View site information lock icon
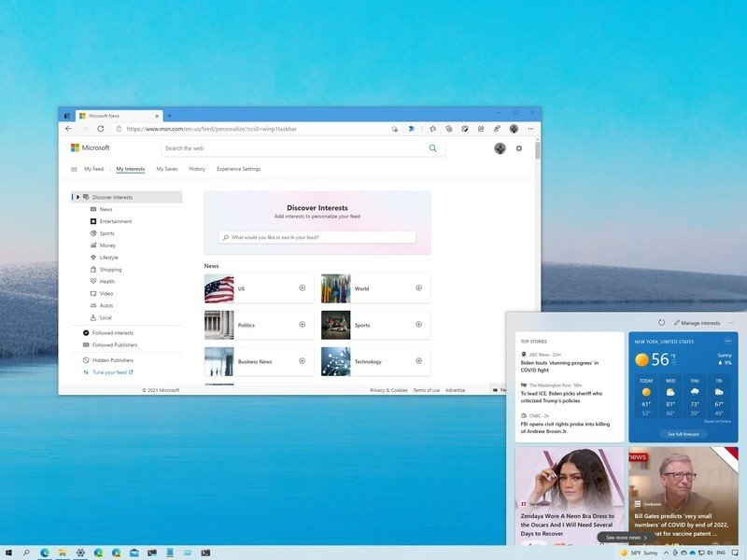 119,129
